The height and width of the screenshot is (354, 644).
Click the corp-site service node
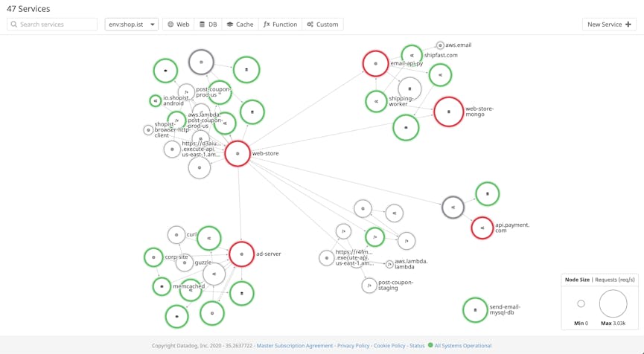[153, 257]
